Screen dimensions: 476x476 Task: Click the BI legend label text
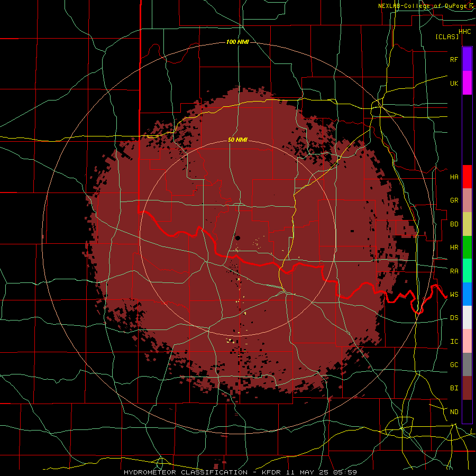pyautogui.click(x=454, y=388)
